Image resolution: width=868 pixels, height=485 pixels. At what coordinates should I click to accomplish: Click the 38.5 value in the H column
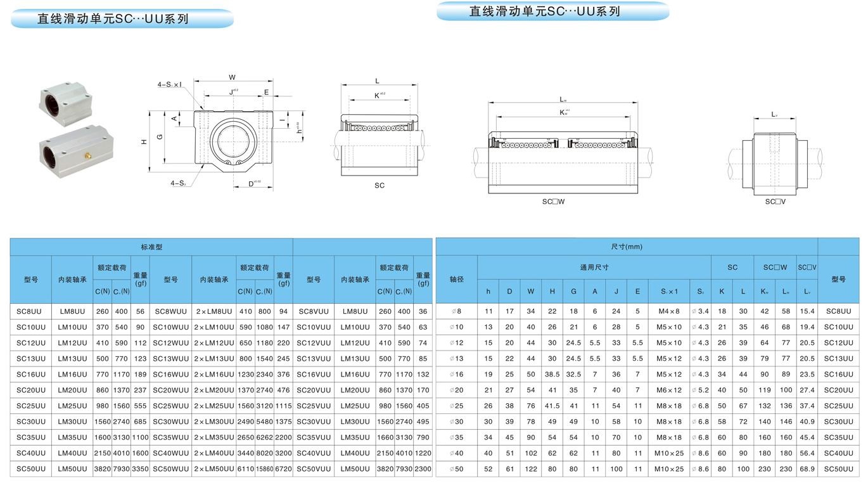552,375
